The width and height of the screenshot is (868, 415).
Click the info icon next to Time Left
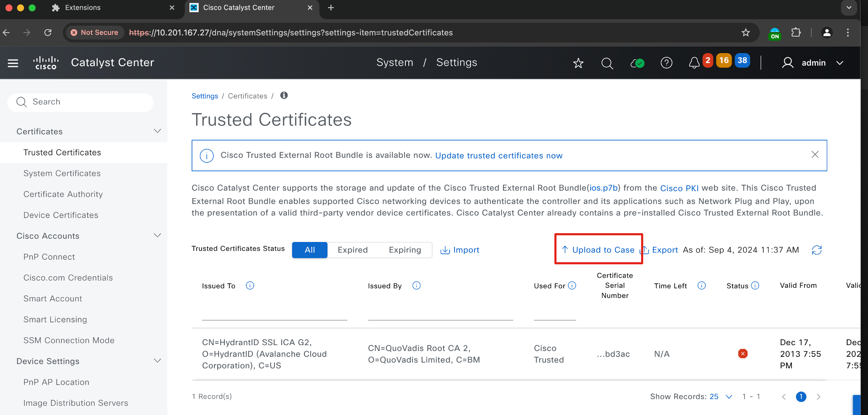702,286
